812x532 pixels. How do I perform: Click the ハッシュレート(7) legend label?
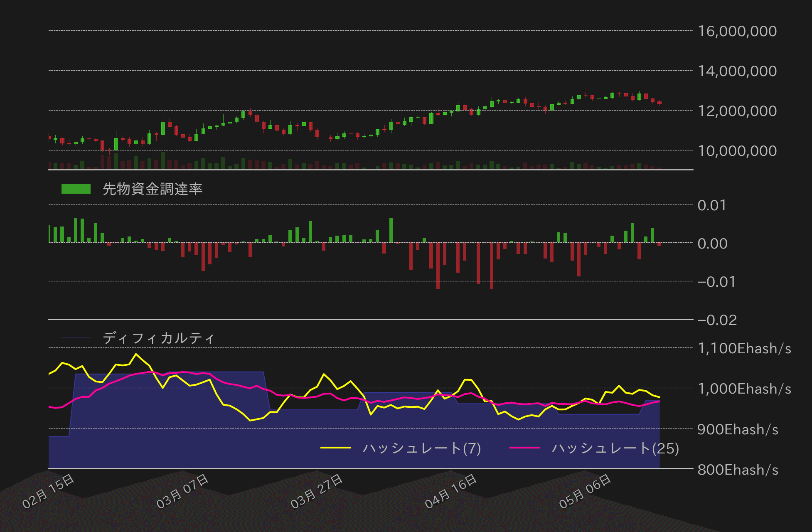point(422,448)
